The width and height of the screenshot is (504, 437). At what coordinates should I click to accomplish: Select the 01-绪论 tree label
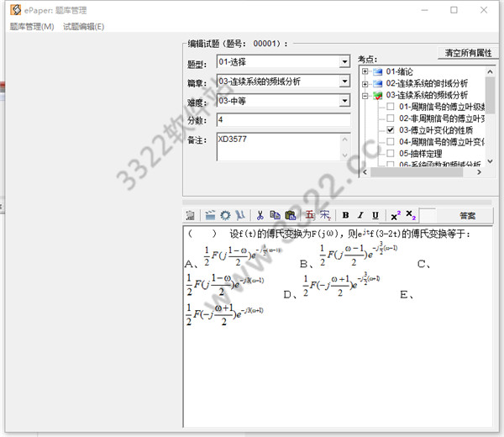click(x=399, y=71)
